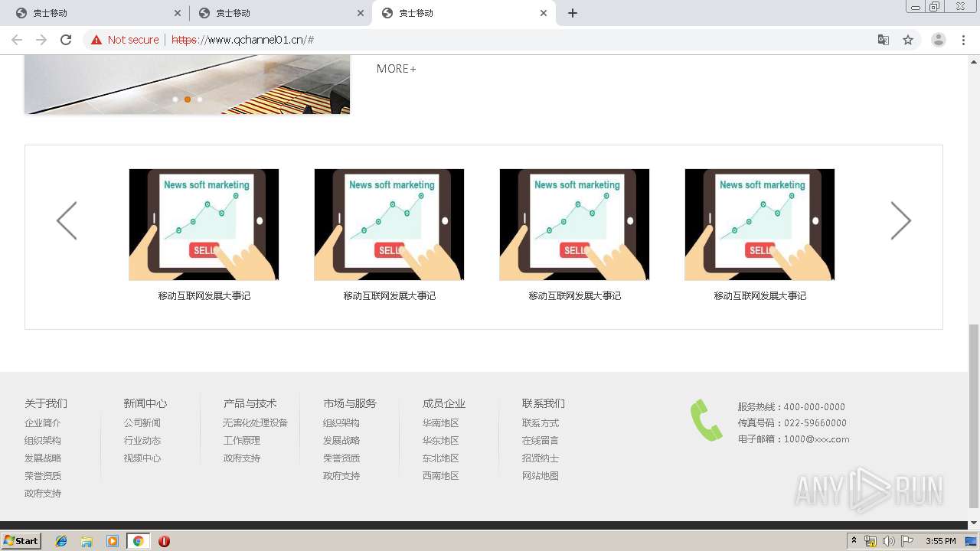This screenshot has width=980, height=551.
Task: Open the 西南地区 link
Action: click(441, 476)
